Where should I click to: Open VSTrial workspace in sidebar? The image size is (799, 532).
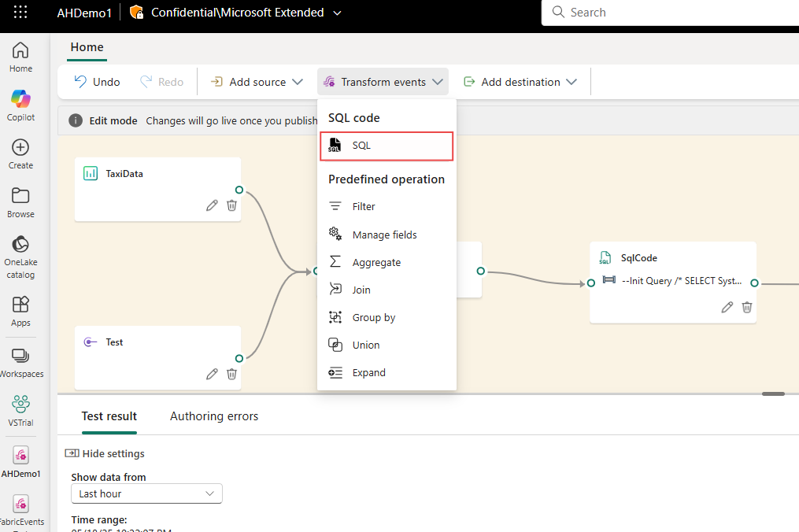point(20,411)
